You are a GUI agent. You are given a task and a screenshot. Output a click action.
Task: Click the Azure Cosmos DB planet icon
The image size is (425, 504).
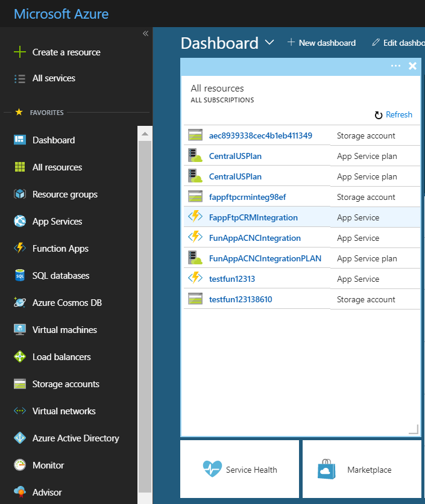click(20, 302)
